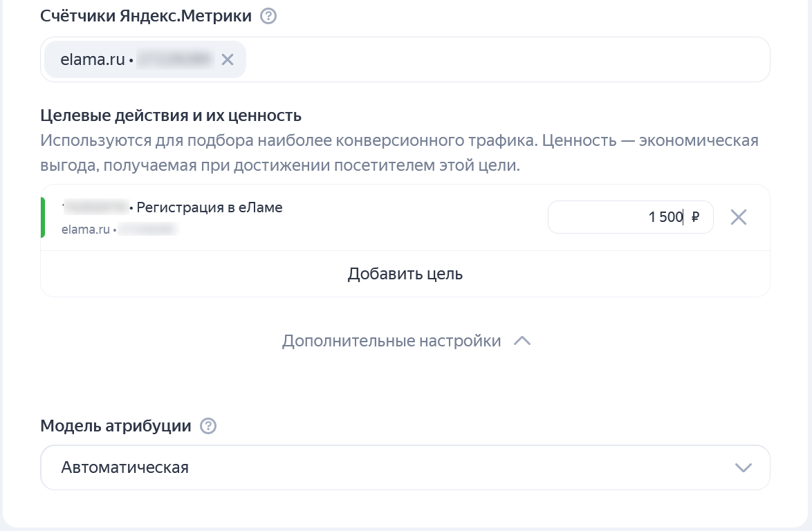The image size is (812, 531).
Task: Collapse the Дополнительные настройки section
Action: point(391,340)
